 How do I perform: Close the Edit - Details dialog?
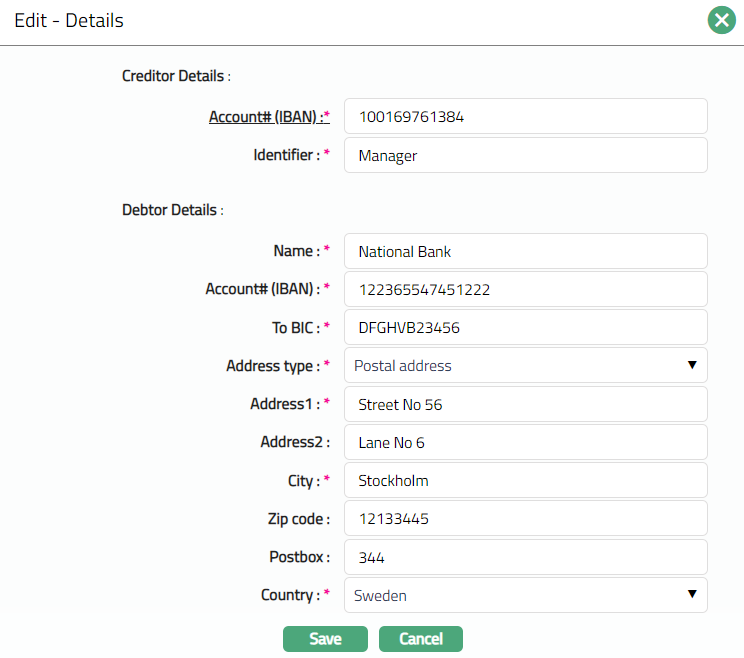[x=721, y=20]
